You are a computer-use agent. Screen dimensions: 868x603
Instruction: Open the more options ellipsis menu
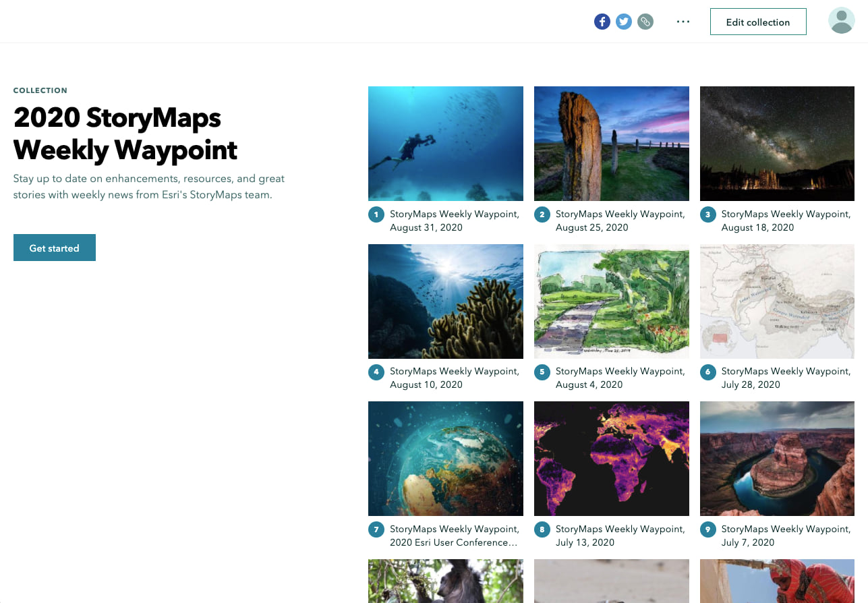[683, 21]
